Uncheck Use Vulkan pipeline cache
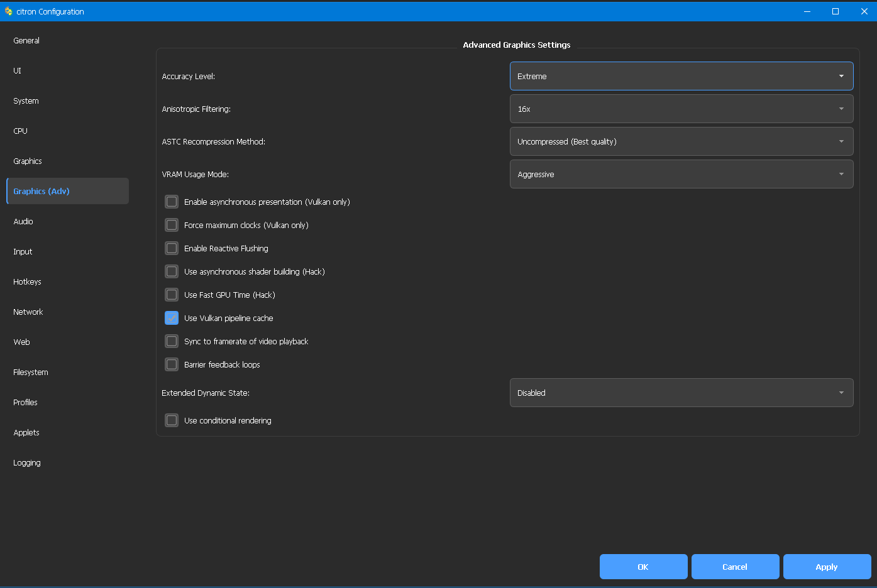 (172, 318)
